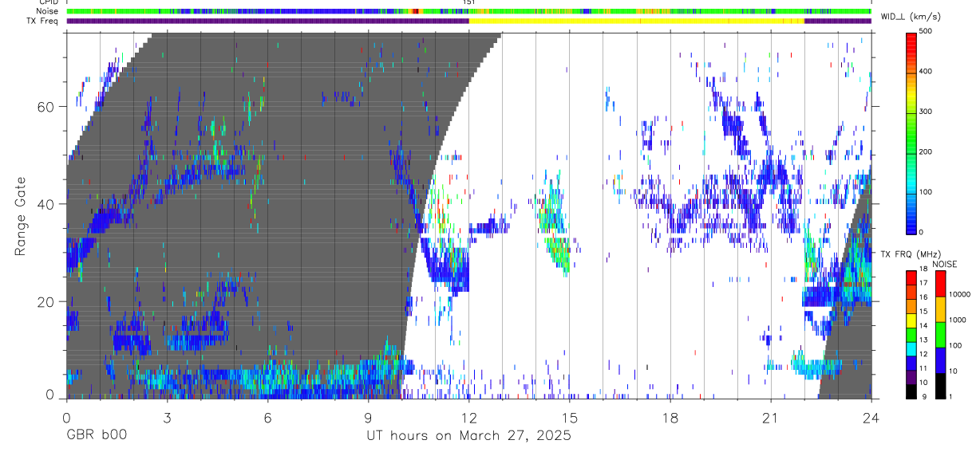Click the "14" value on the TX FRQ legend
This screenshot has height=452, width=980.
click(925, 326)
